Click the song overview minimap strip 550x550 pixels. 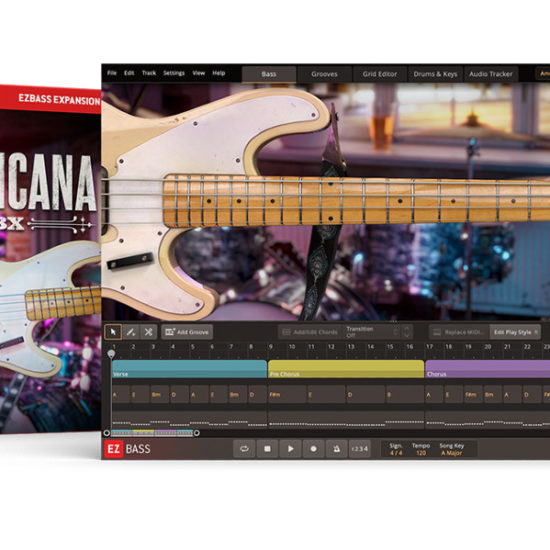click(x=152, y=433)
